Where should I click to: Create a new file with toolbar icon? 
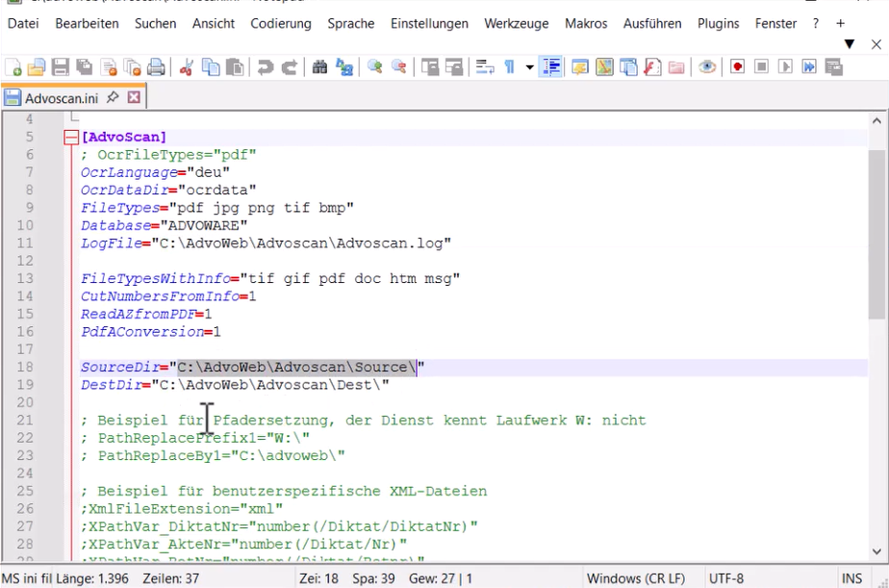13,67
